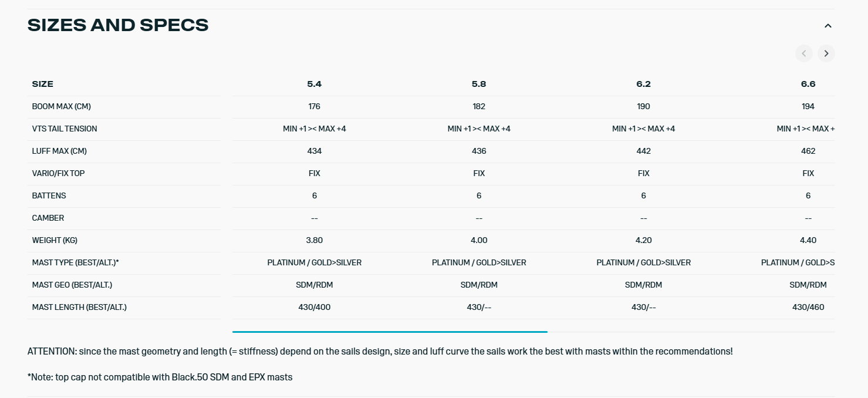Select the 5.4 size column header
The image size is (868, 398).
coord(315,84)
